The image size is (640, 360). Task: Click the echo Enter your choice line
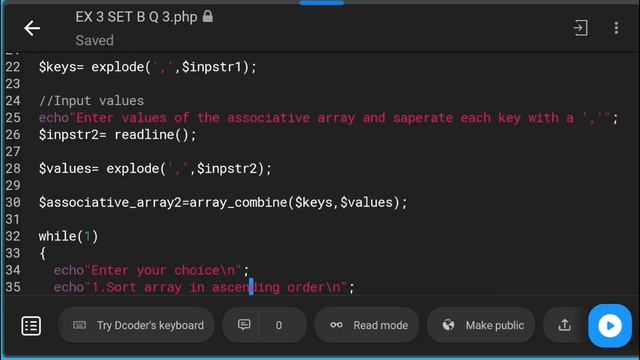pyautogui.click(x=151, y=270)
